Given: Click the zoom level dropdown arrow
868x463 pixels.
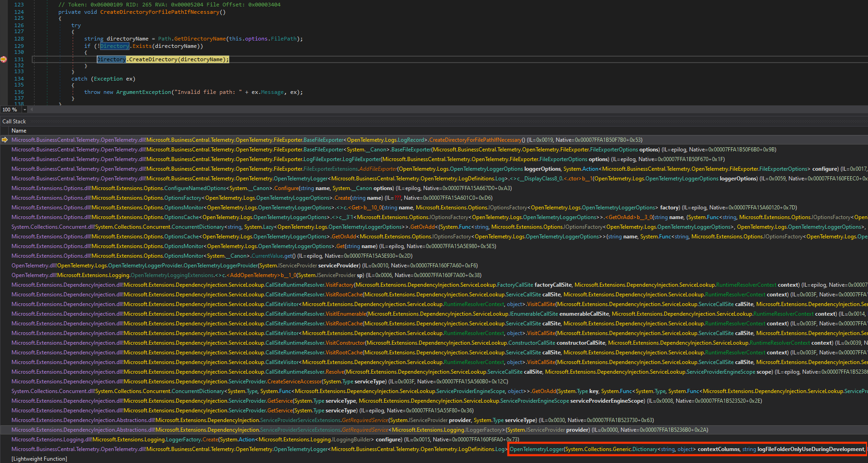Looking at the screenshot, I should (x=24, y=110).
